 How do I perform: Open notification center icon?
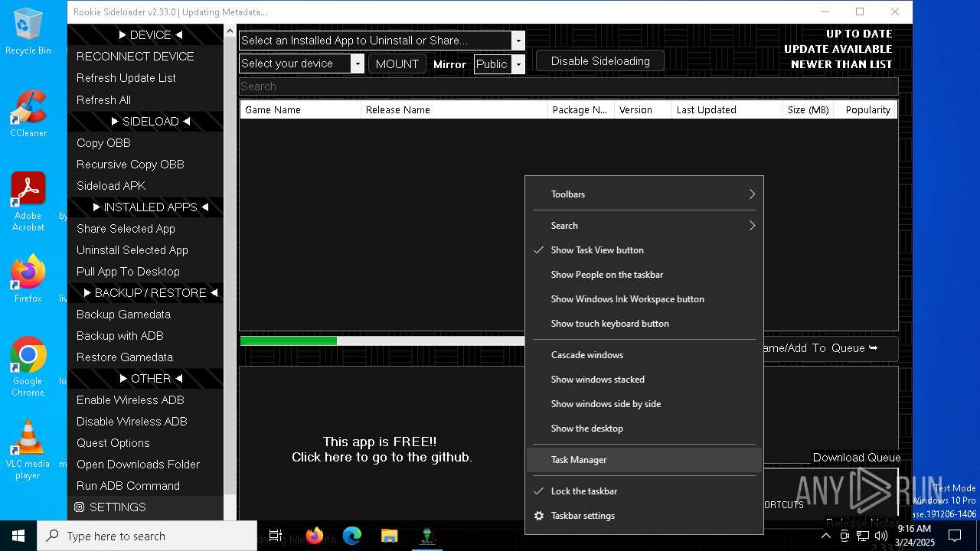coord(954,536)
